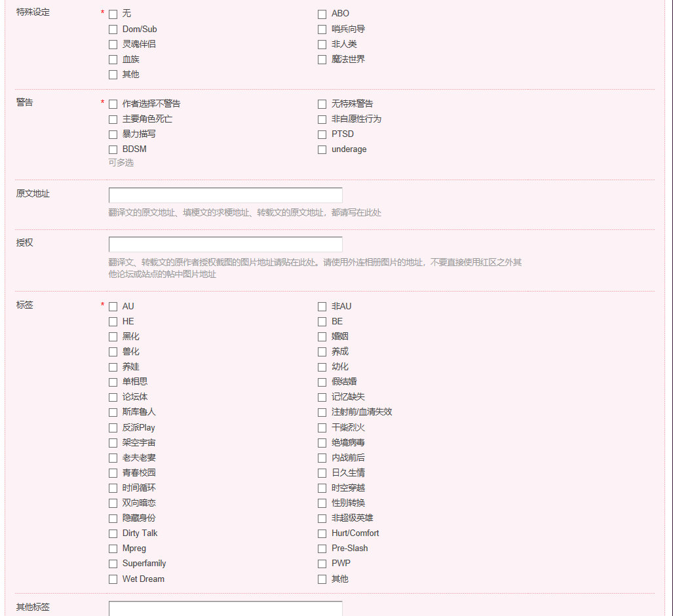This screenshot has width=673, height=616.
Task: Select the HE tag checkbox
Action: coord(113,321)
